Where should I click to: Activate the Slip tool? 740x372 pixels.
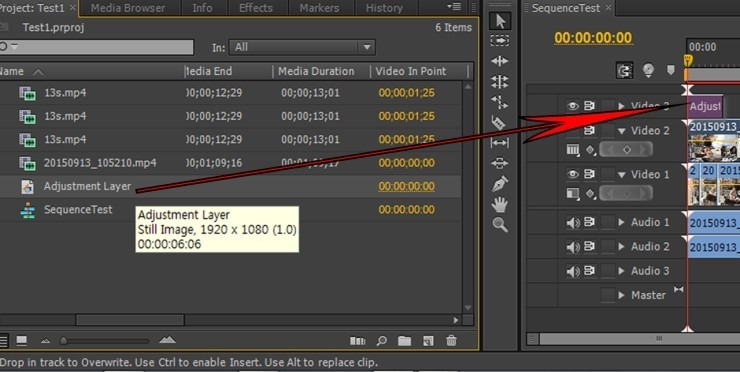tap(500, 143)
